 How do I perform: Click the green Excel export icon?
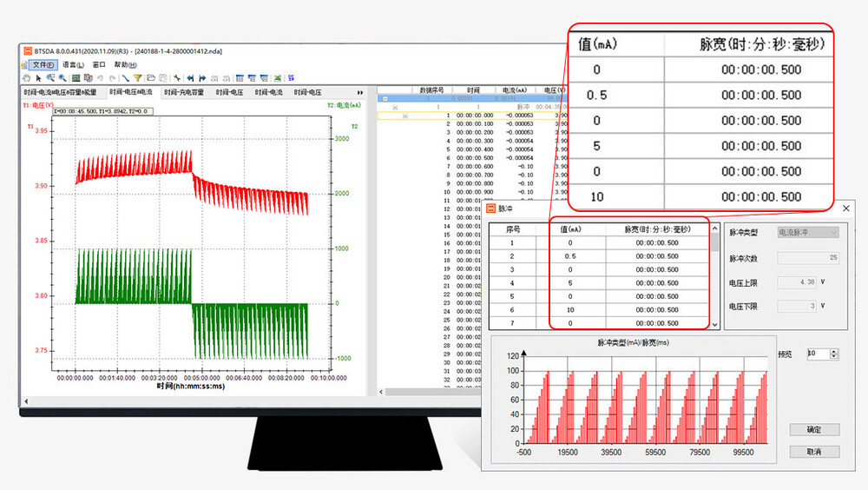277,77
